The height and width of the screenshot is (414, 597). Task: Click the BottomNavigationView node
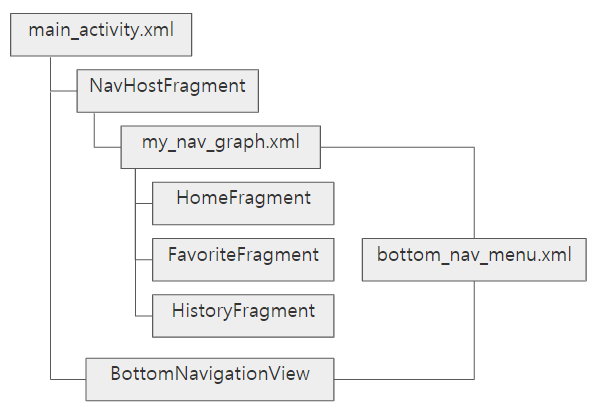click(x=210, y=379)
